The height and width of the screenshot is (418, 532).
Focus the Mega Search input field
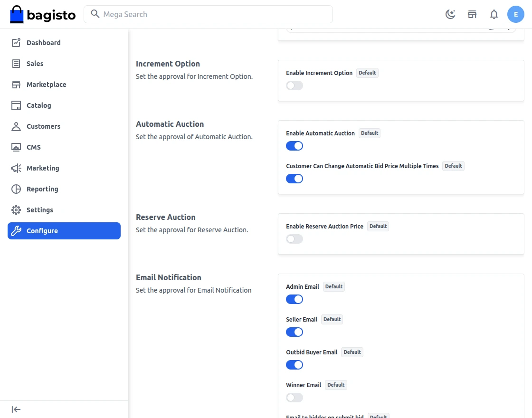(208, 14)
